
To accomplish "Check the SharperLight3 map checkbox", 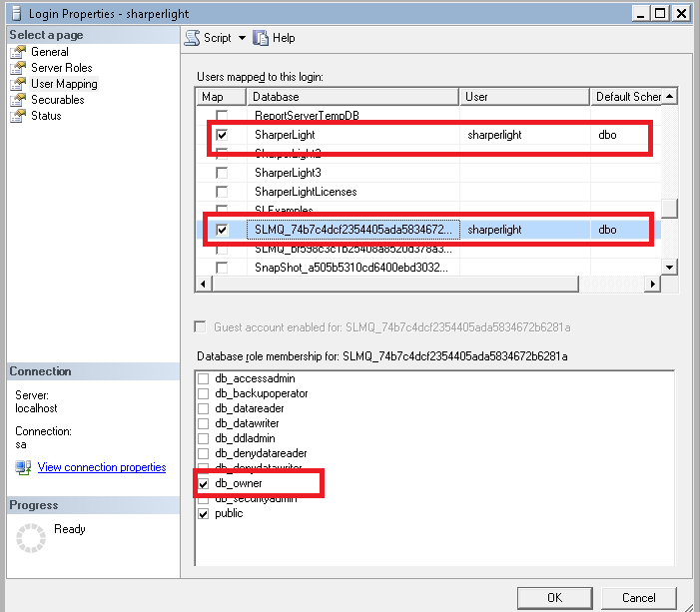I will pyautogui.click(x=222, y=173).
